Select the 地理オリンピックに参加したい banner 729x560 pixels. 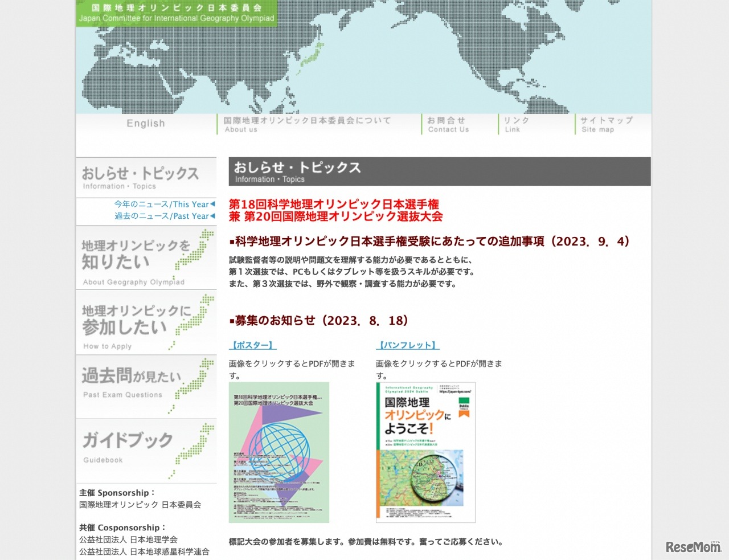pyautogui.click(x=146, y=321)
